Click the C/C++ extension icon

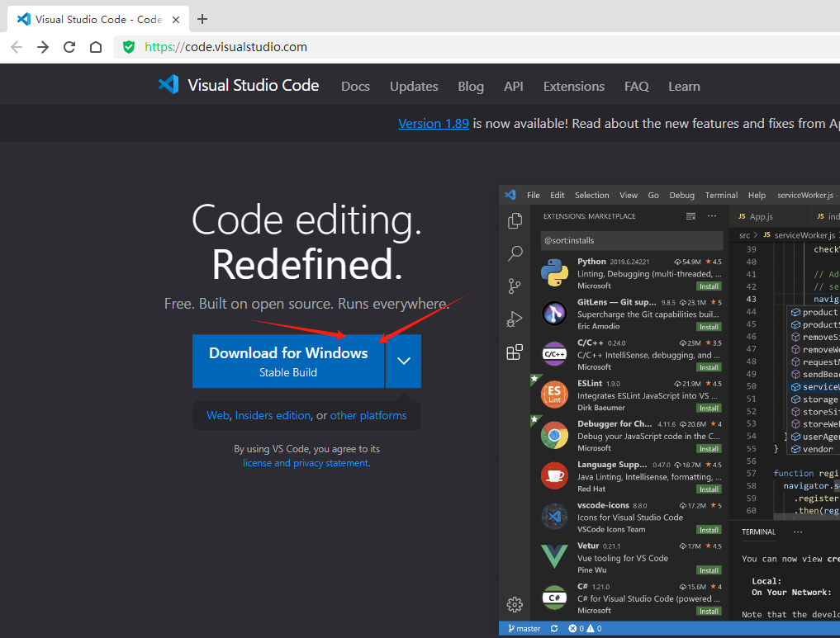click(x=554, y=354)
